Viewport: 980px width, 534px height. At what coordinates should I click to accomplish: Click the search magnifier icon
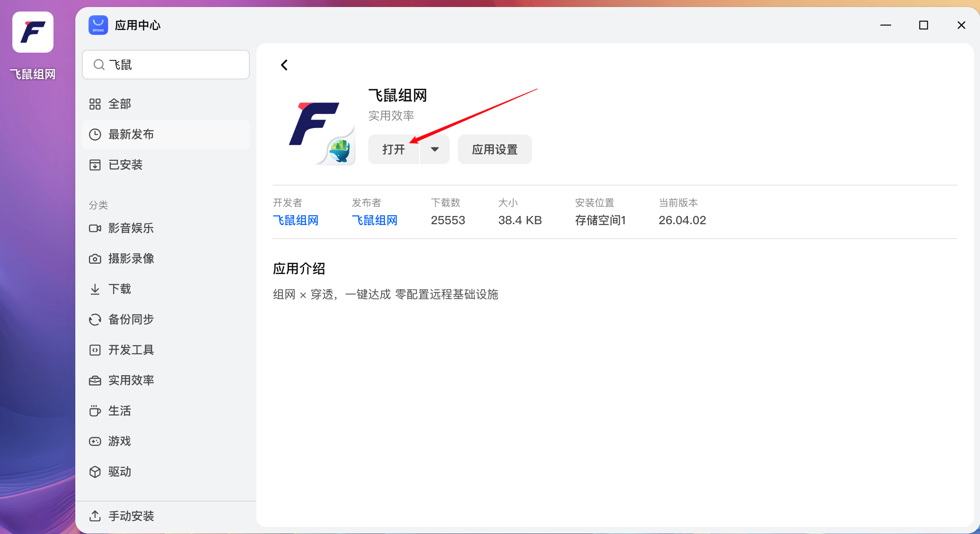[99, 65]
